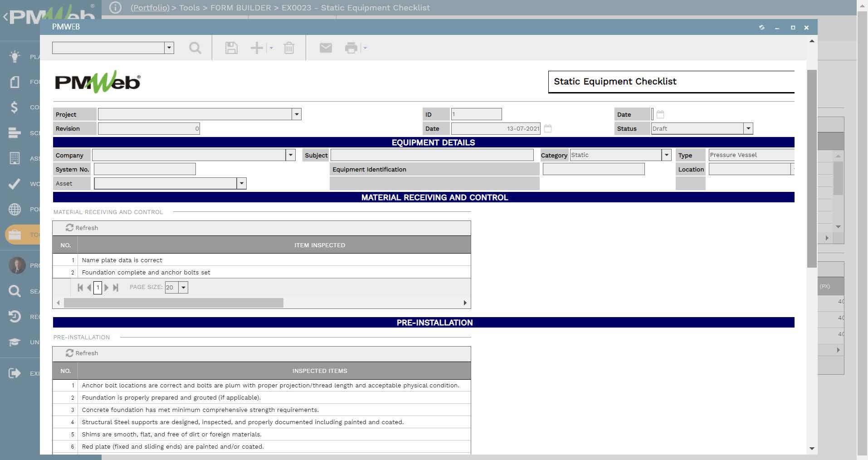Expand the Company dropdown
Screen dimensions: 868x460
click(291, 155)
